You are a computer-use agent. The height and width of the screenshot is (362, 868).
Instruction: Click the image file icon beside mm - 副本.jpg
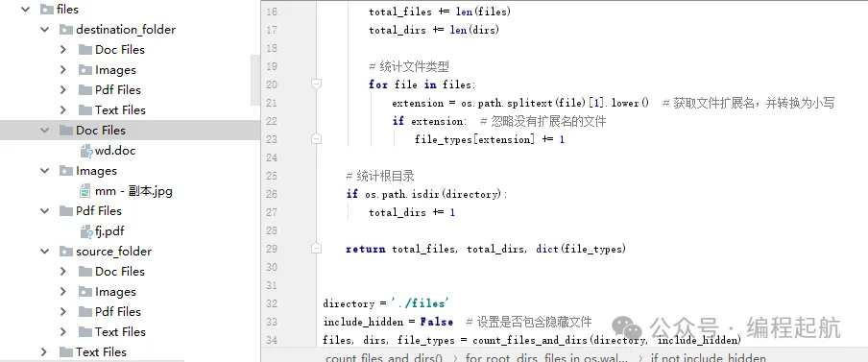[x=85, y=191]
